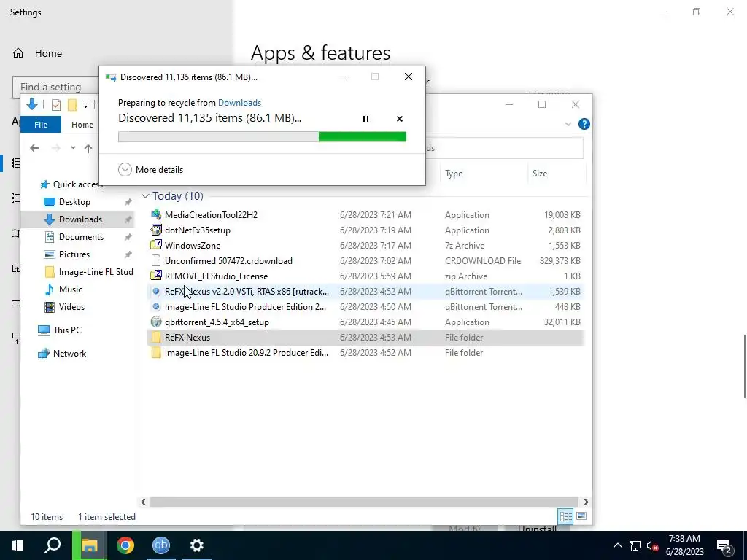Screen dimensions: 747x560
Task: Open the notification center
Action: click(725, 547)
